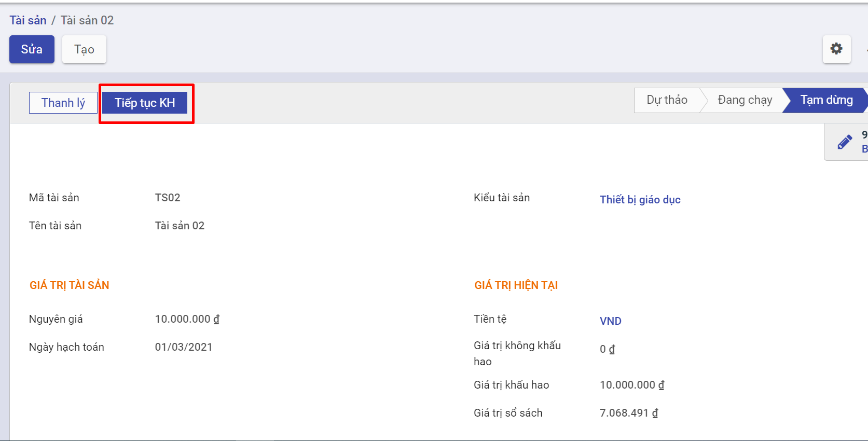
Task: Click the Sửa edit button
Action: (32, 49)
